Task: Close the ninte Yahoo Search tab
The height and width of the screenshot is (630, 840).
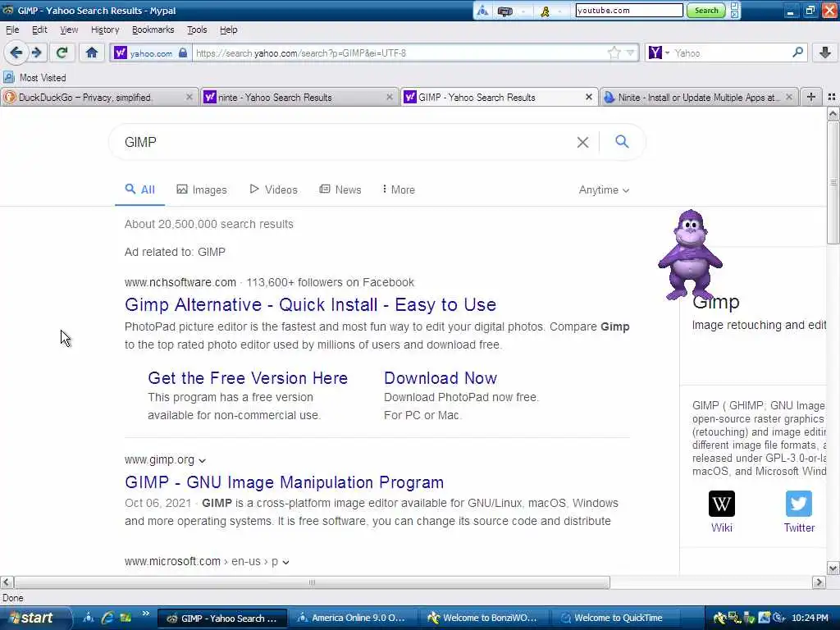Action: 390,97
